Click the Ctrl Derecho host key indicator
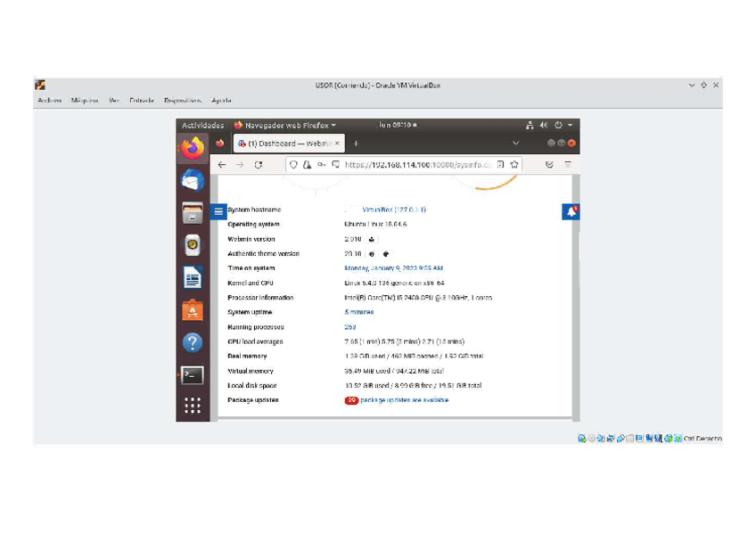The height and width of the screenshot is (534, 756). 702,439
